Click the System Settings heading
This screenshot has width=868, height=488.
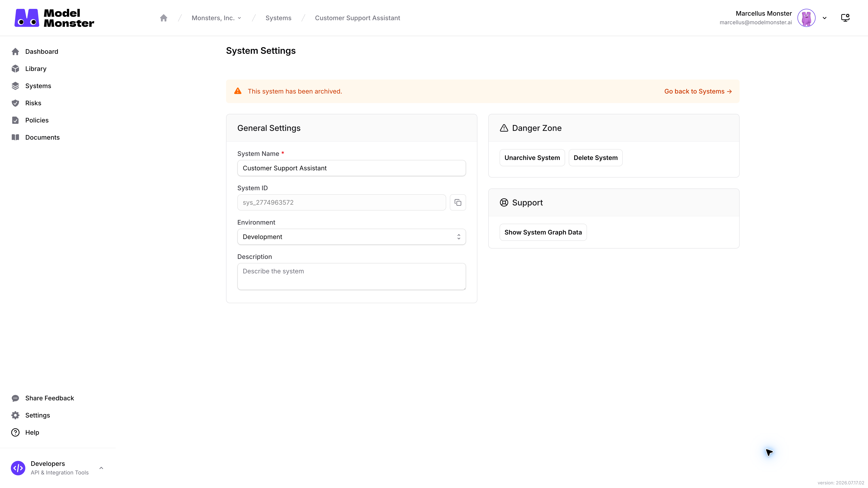tap(261, 50)
